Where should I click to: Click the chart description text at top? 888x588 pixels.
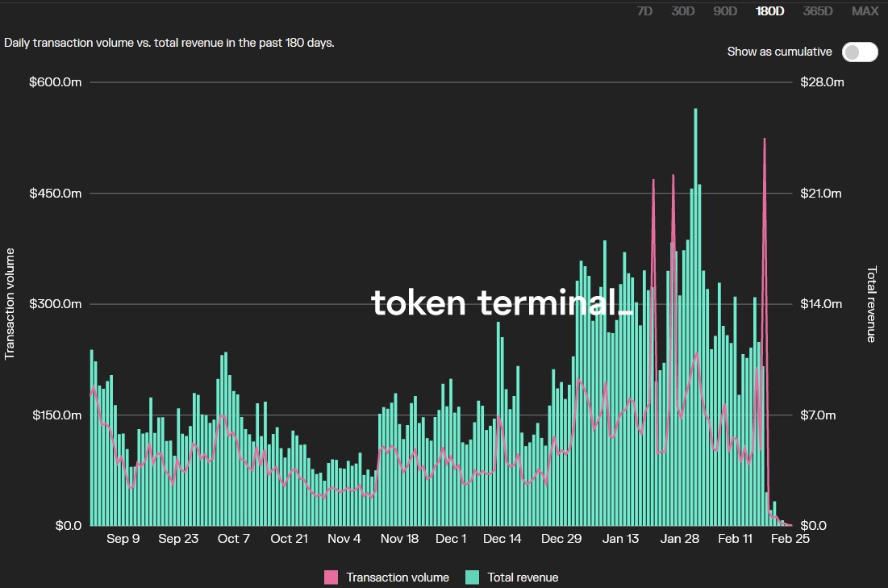169,42
